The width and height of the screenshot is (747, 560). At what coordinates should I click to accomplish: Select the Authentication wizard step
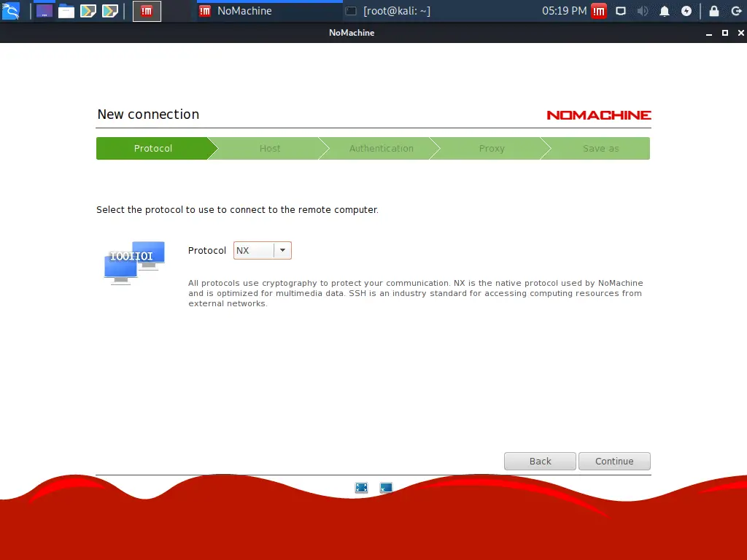click(x=381, y=149)
